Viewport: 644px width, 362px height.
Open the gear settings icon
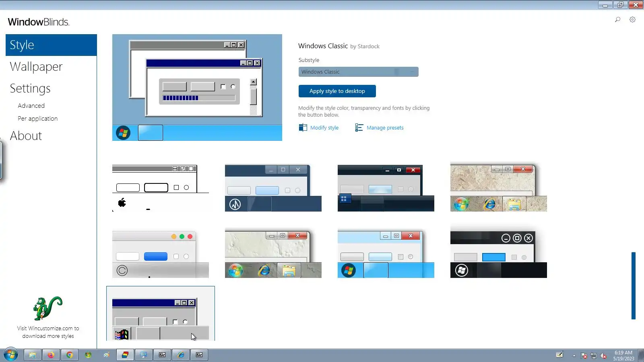pyautogui.click(x=633, y=19)
